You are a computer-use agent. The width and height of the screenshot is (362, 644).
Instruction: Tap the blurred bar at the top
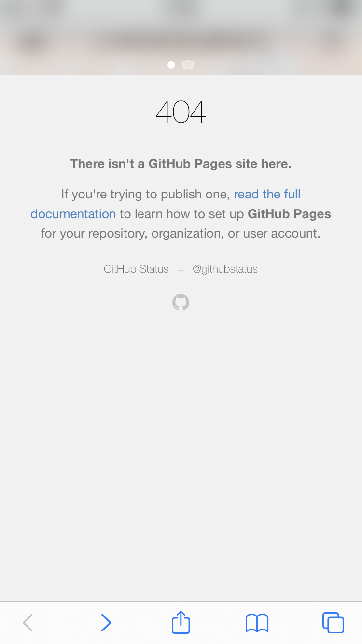click(x=181, y=37)
